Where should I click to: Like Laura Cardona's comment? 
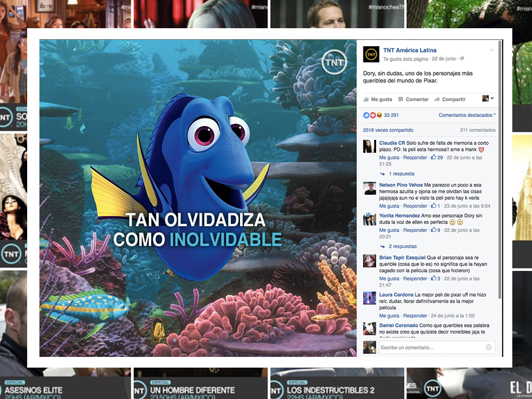click(x=389, y=315)
